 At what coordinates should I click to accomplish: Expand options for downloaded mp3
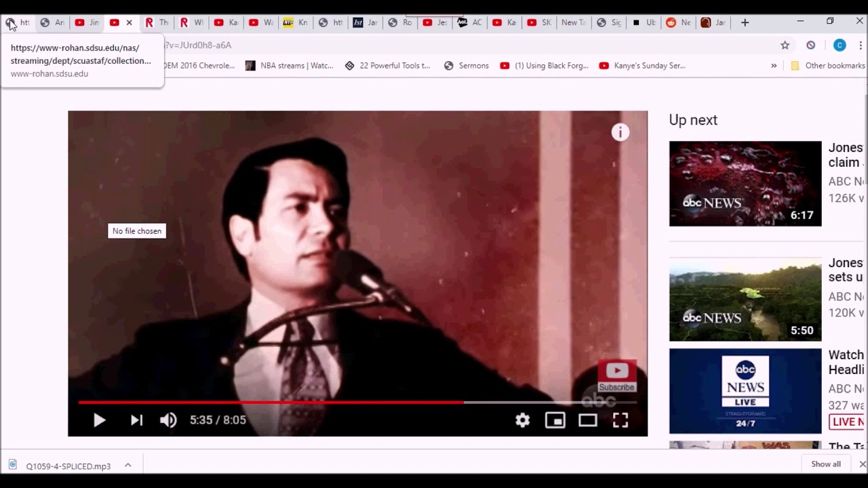click(x=127, y=466)
